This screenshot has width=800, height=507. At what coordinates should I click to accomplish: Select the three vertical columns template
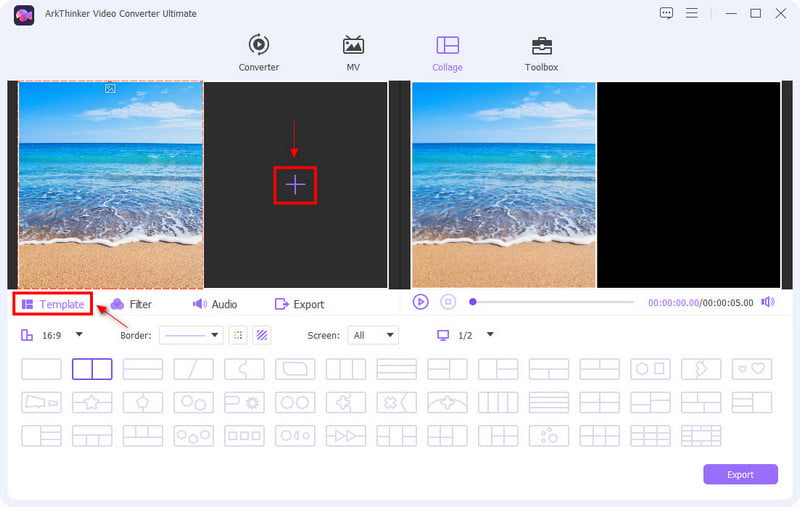pos(346,369)
